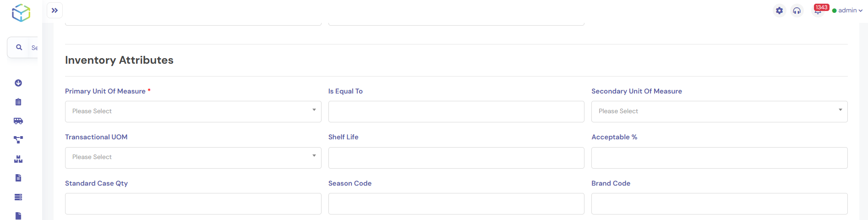This screenshot has height=220, width=868.
Task: Click the text-document sidebar icon below the boxes
Action: pos(18,178)
